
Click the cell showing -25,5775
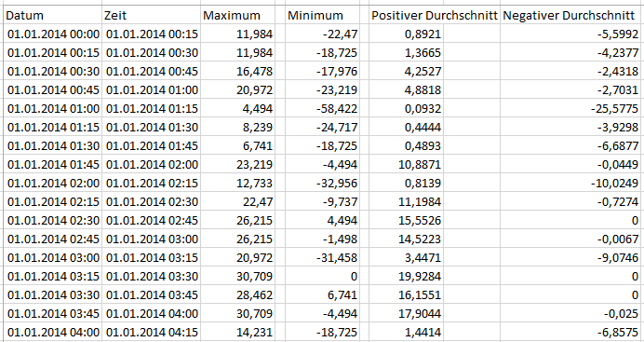(570, 108)
